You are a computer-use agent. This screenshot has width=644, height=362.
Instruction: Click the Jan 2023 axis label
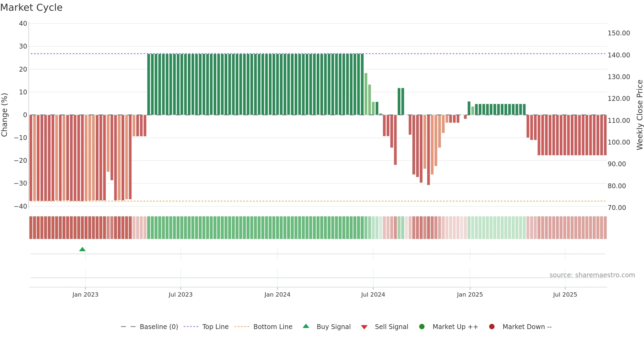point(85,295)
